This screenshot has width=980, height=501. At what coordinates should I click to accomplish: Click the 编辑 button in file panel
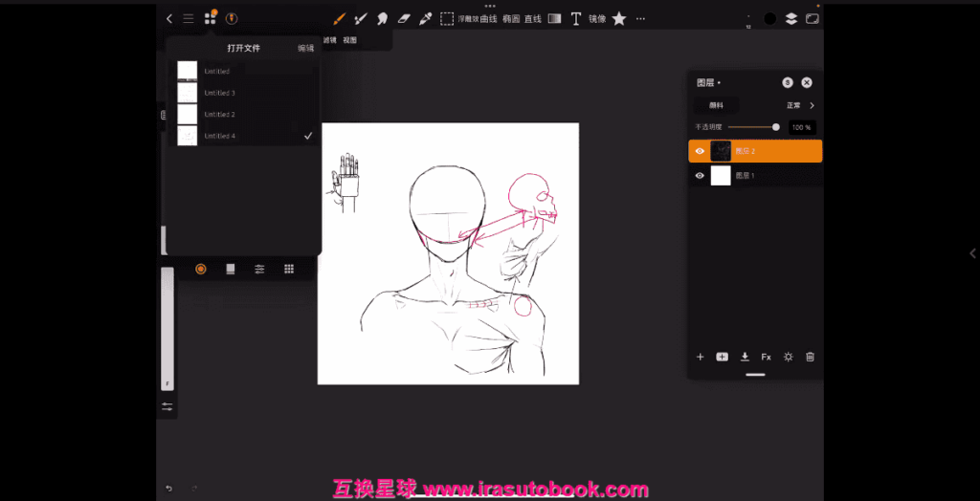(305, 48)
